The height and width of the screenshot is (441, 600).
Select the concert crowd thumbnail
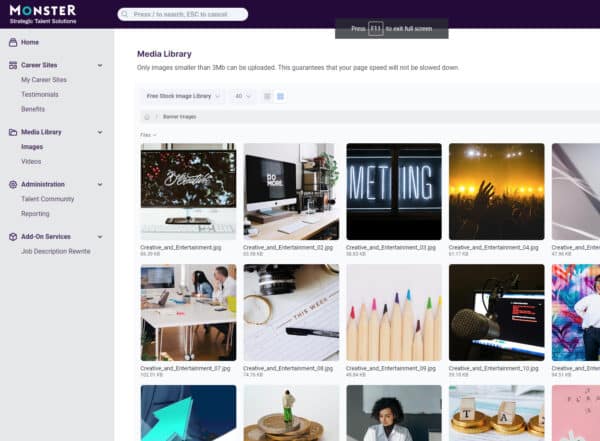click(x=497, y=191)
